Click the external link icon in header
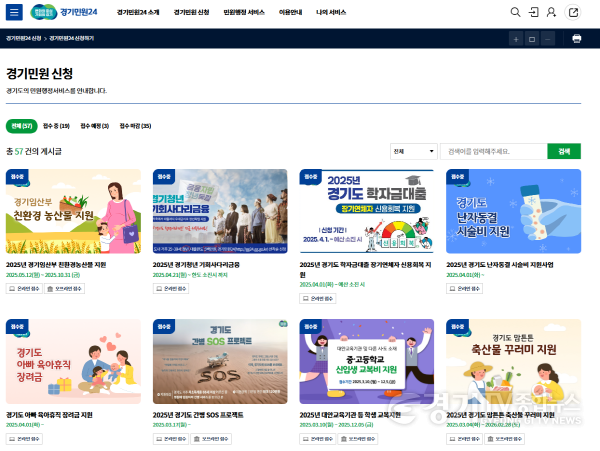The height and width of the screenshot is (451, 600). 573,13
